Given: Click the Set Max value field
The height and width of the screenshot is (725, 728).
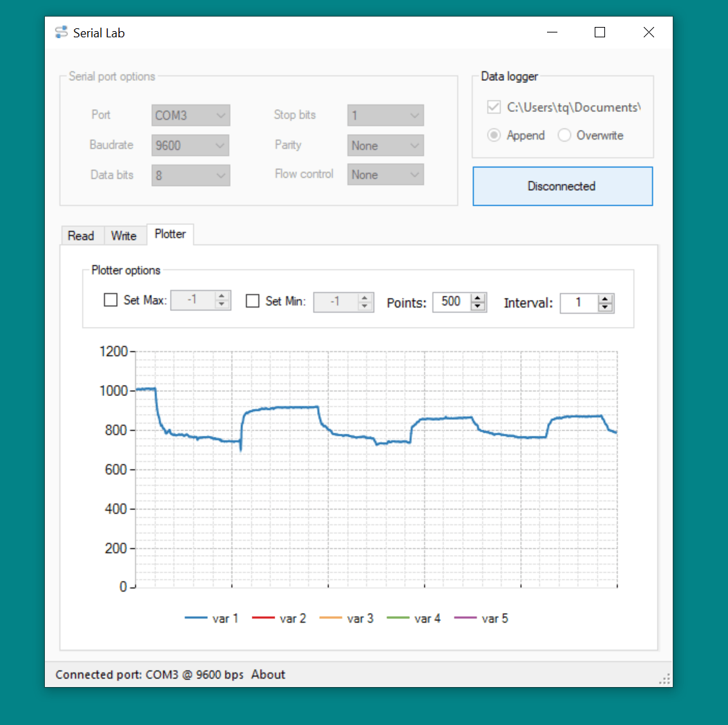Looking at the screenshot, I should [193, 300].
